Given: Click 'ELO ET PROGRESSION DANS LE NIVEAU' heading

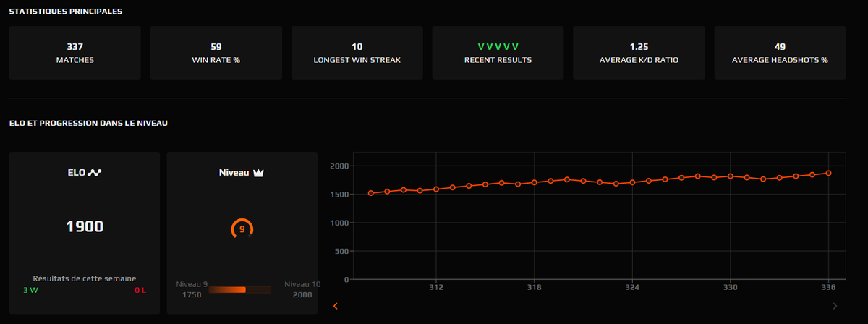Looking at the screenshot, I should pyautogui.click(x=88, y=124).
